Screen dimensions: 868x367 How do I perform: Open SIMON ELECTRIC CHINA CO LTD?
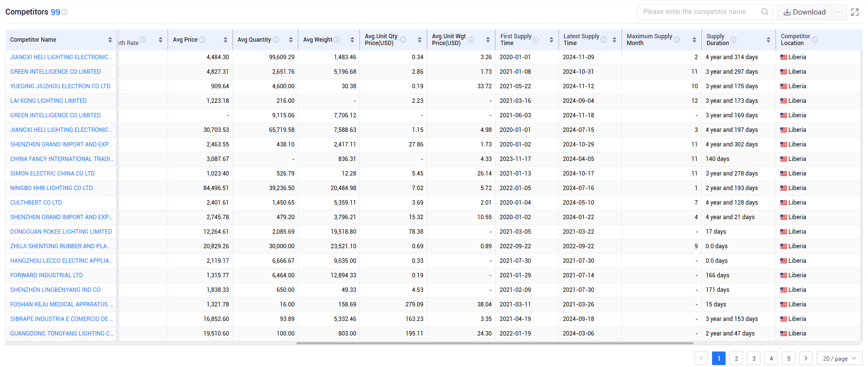click(x=52, y=174)
